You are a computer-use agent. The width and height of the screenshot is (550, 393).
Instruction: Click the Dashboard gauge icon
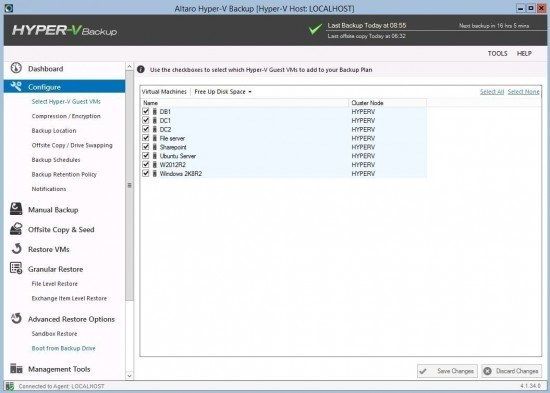pyautogui.click(x=16, y=68)
